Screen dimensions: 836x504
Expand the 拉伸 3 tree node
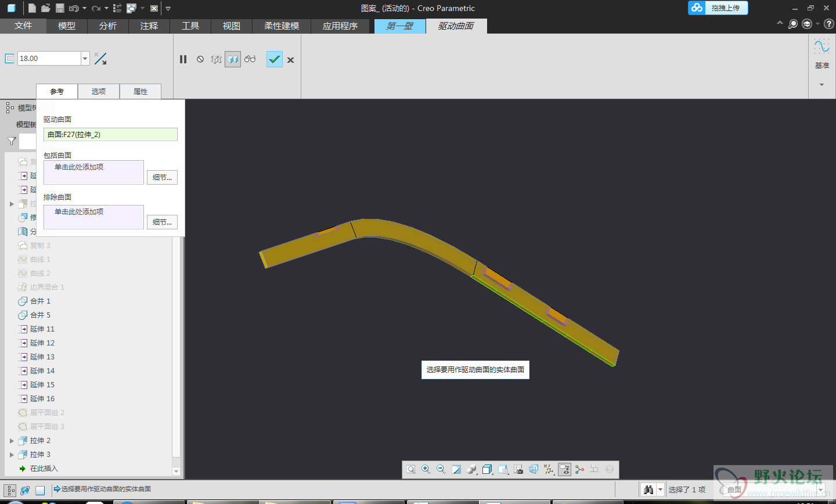click(x=12, y=455)
